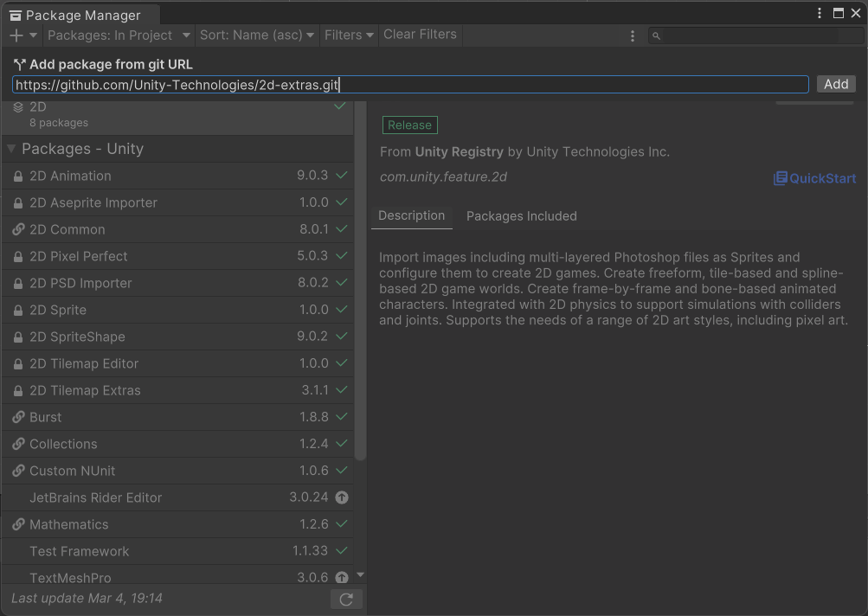
Task: Open the Filters dropdown
Action: pos(349,35)
